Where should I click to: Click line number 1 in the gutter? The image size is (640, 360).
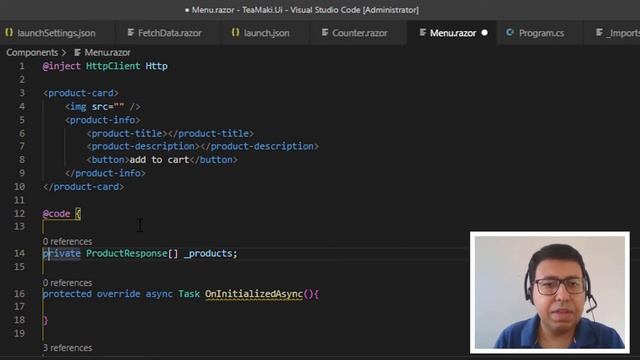tap(22, 66)
